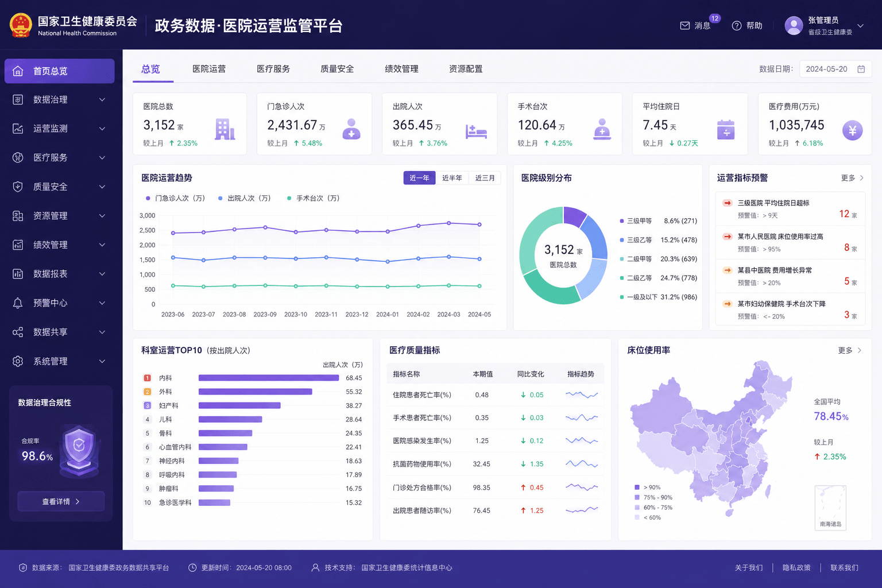Click the < 60% map legend swatch
This screenshot has width=882, height=588.
(x=637, y=517)
